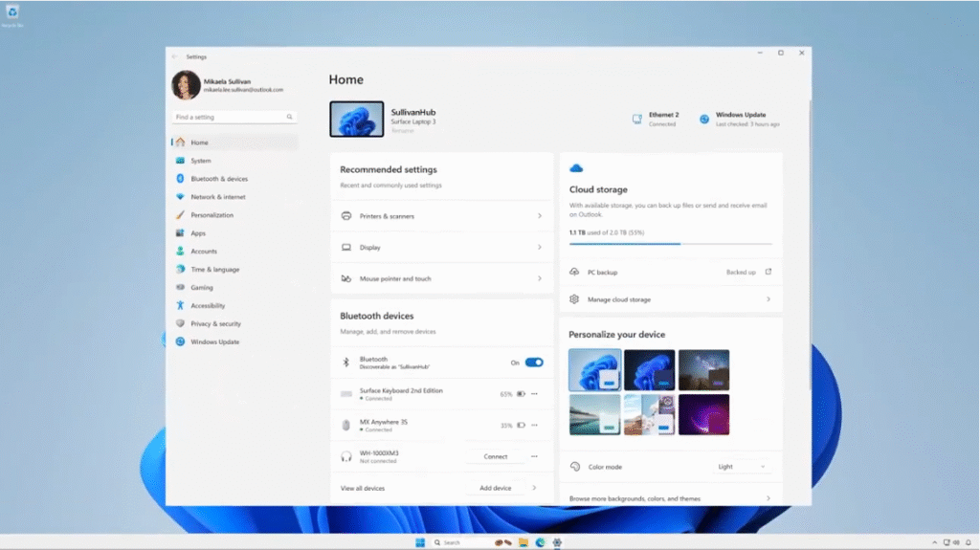
Task: Launch Microsoft Edge from taskbar
Action: click(540, 542)
